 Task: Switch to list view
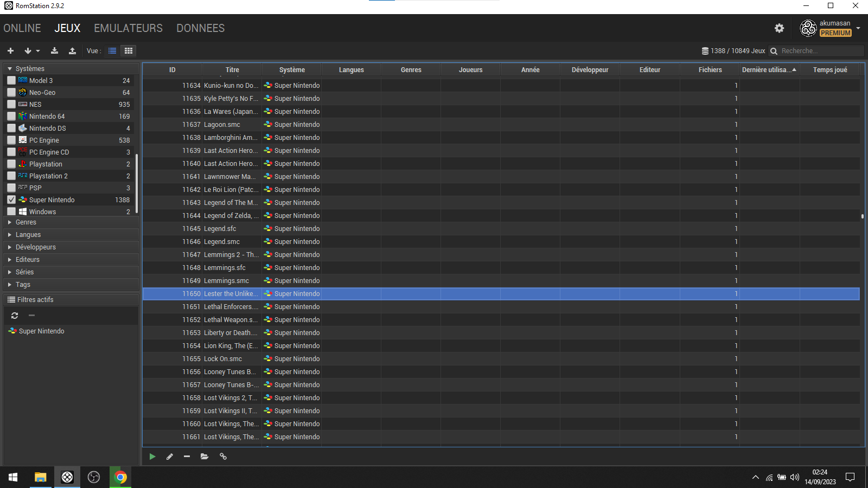pyautogui.click(x=112, y=50)
